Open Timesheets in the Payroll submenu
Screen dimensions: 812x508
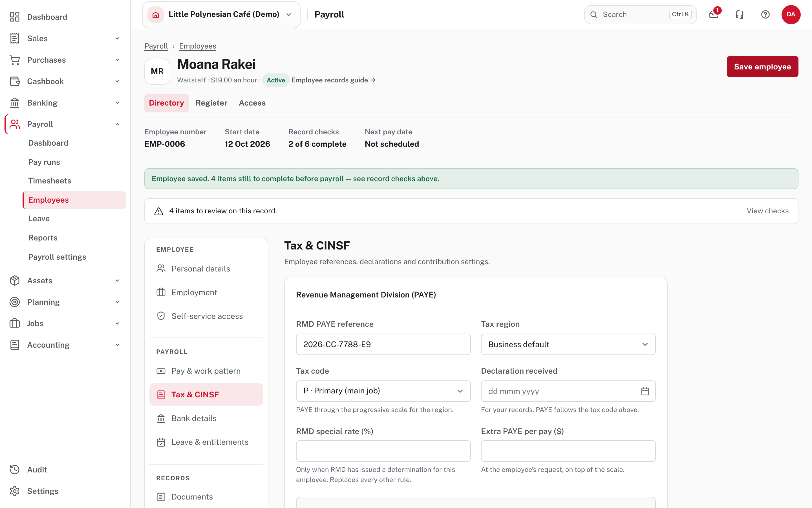point(50,181)
